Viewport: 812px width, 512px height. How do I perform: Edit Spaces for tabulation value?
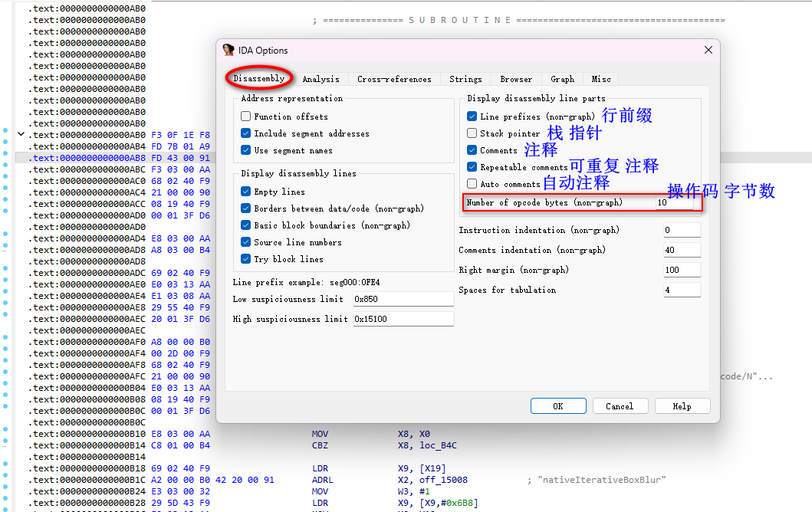click(x=682, y=290)
